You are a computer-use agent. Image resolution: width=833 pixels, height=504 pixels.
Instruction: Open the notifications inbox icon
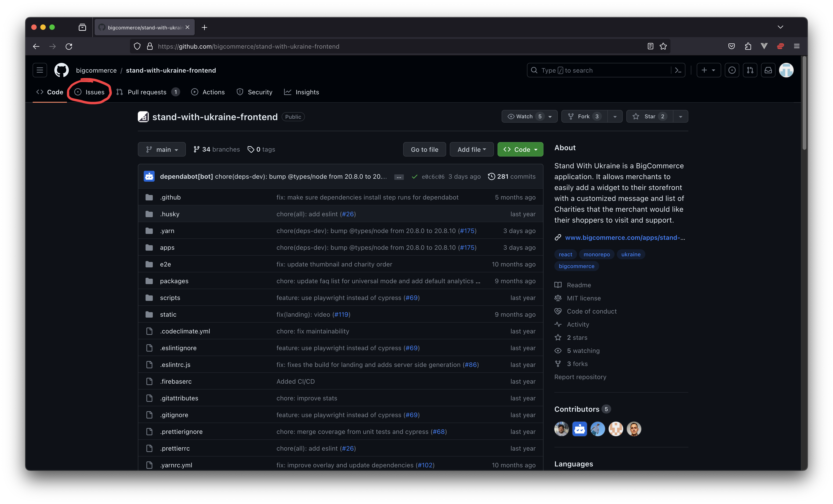pyautogui.click(x=768, y=70)
